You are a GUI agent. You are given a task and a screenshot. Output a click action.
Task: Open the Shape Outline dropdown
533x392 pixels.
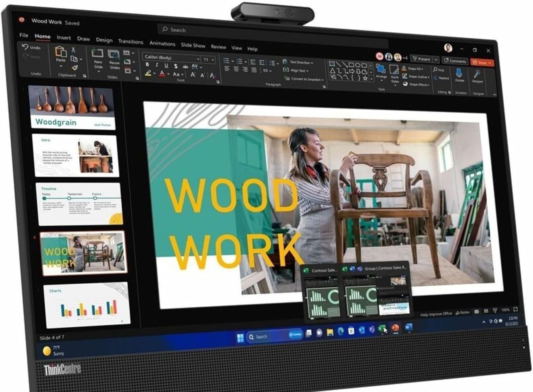[x=416, y=77]
